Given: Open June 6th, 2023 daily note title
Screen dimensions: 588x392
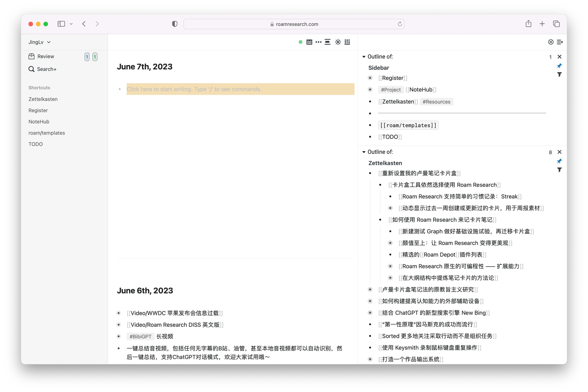Looking at the screenshot, I should tap(145, 291).
